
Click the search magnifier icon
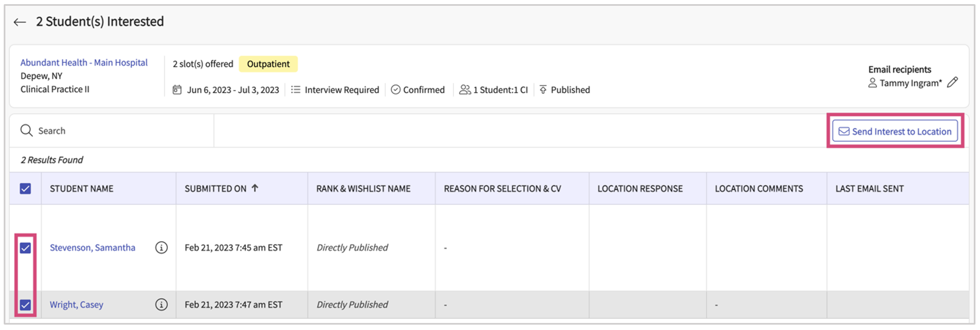click(x=26, y=130)
